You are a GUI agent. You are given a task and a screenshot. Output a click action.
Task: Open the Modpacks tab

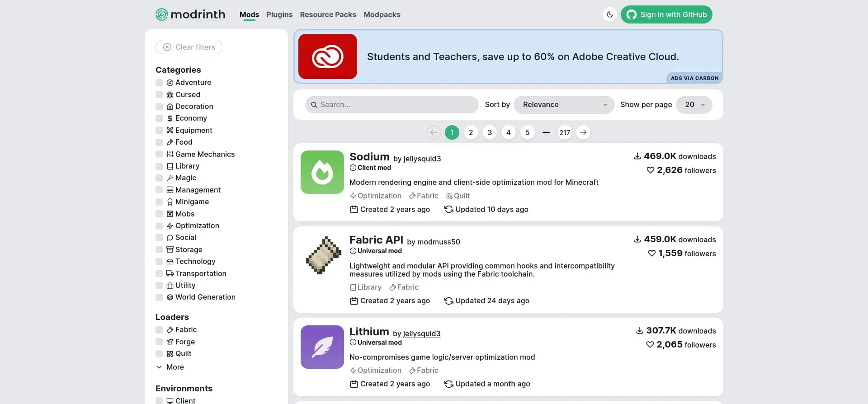(382, 14)
